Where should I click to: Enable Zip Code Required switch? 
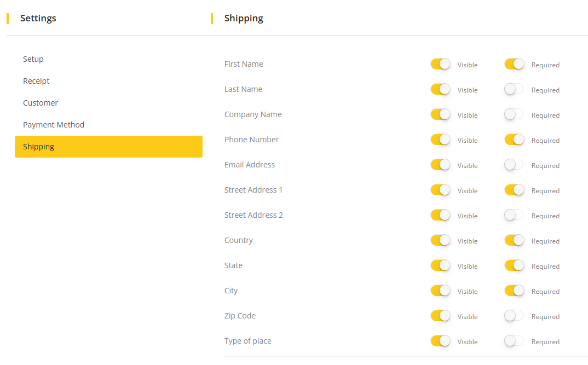[514, 316]
